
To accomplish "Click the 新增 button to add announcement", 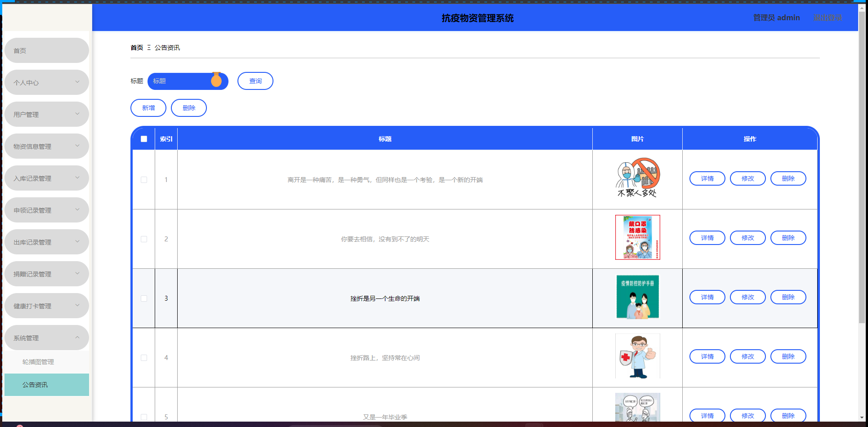I will pos(148,108).
